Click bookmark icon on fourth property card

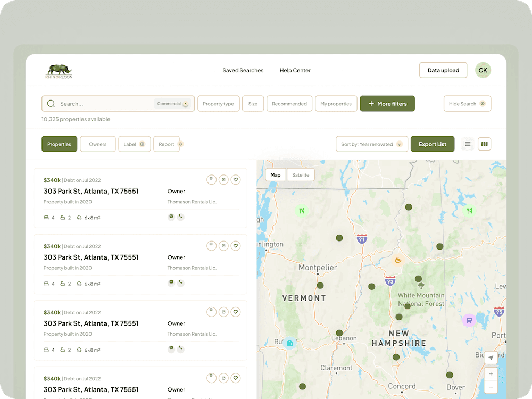(211, 378)
